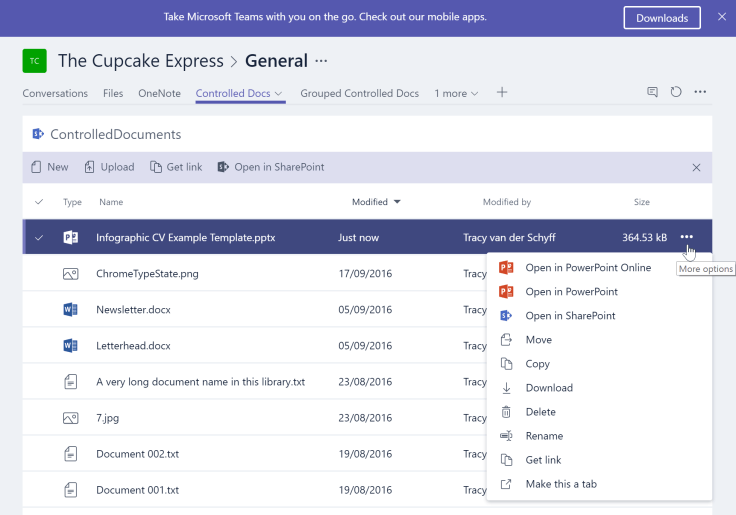Click the TC team avatar icon

pos(35,61)
